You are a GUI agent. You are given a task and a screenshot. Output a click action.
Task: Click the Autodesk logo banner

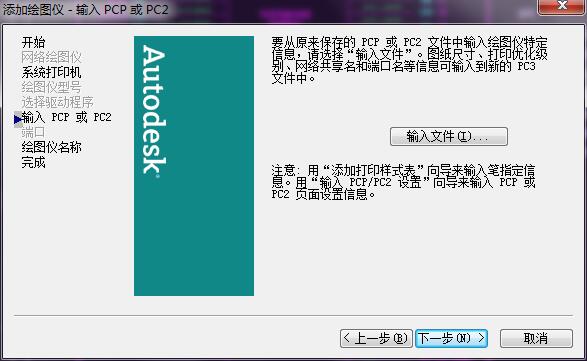194,166
